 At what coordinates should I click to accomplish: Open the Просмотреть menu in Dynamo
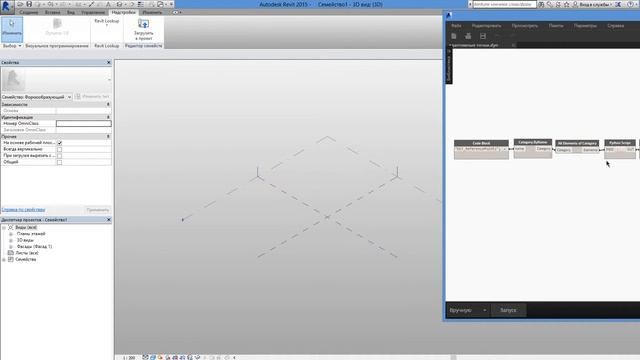coord(524,26)
